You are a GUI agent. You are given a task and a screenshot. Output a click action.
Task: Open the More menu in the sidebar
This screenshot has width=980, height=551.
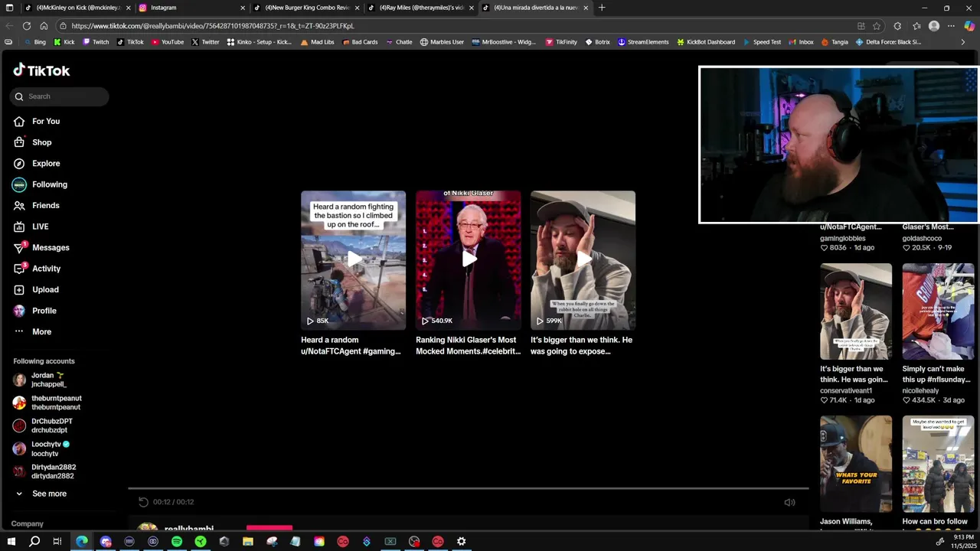[33, 331]
